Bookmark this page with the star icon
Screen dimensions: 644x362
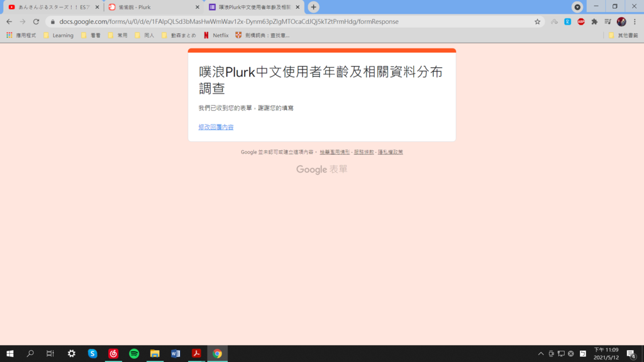pos(537,22)
